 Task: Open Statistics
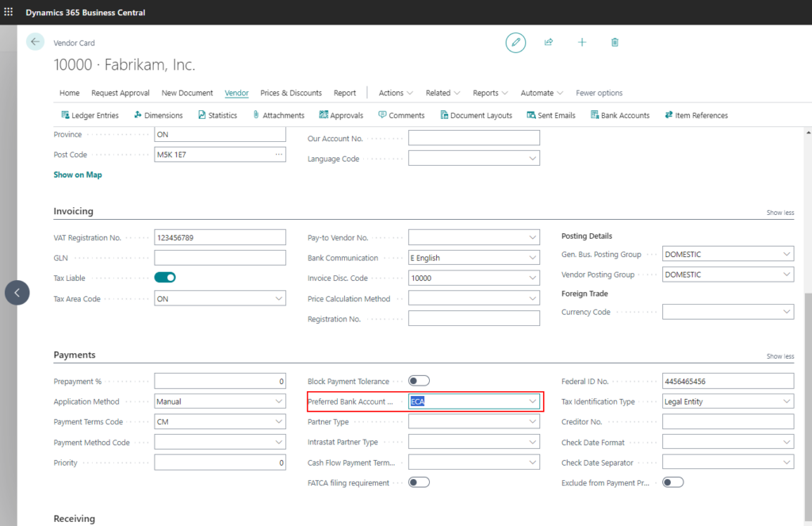[217, 115]
